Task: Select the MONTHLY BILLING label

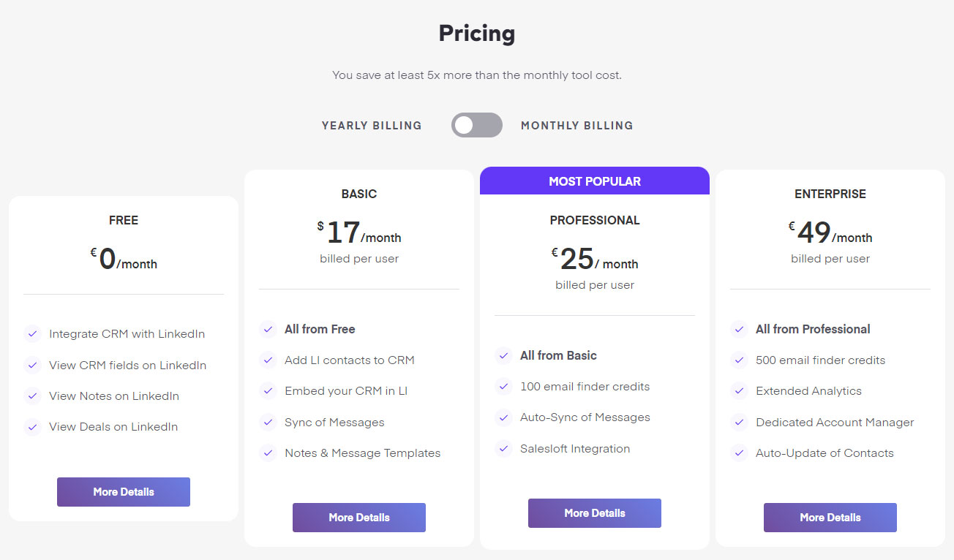Action: (577, 126)
